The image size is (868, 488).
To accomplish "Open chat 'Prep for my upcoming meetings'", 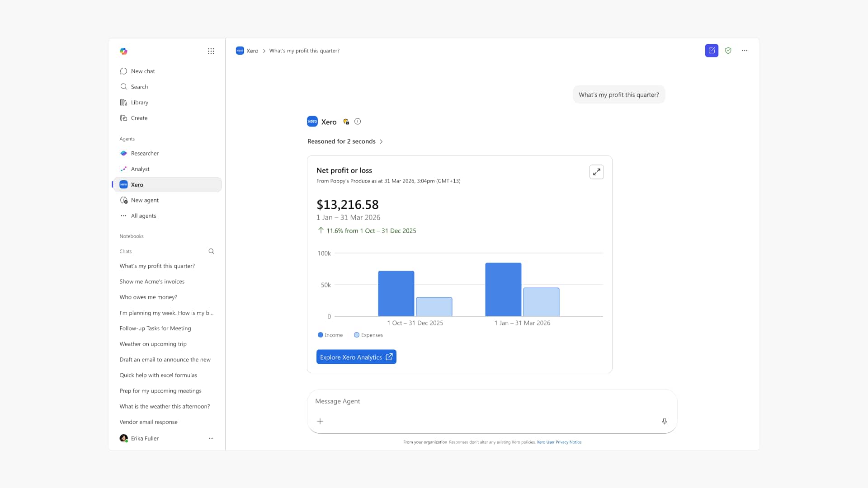I will coord(160,391).
